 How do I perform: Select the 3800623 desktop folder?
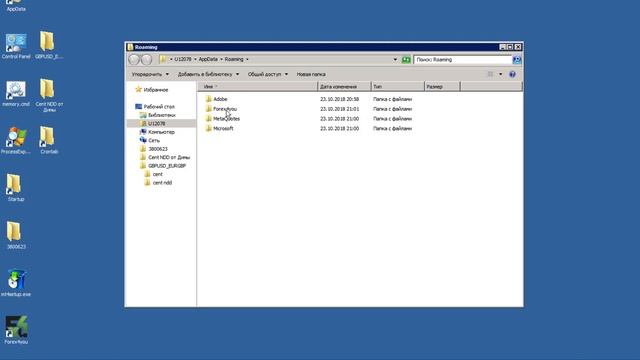click(16, 236)
